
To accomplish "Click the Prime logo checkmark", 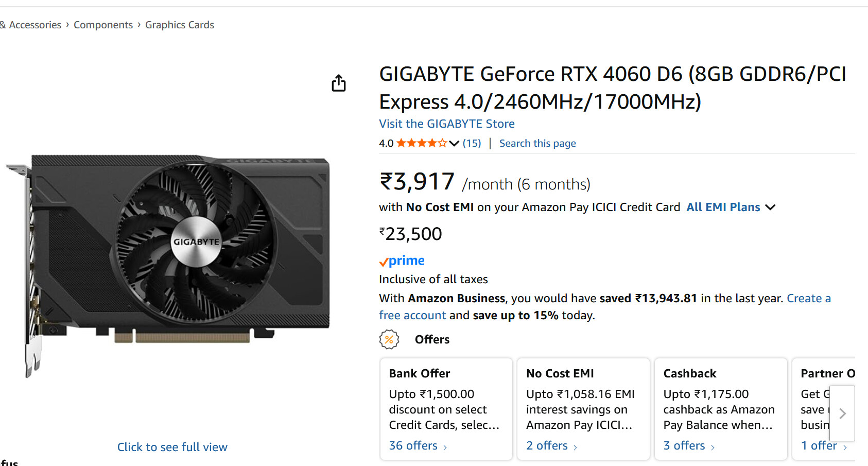I will click(384, 262).
